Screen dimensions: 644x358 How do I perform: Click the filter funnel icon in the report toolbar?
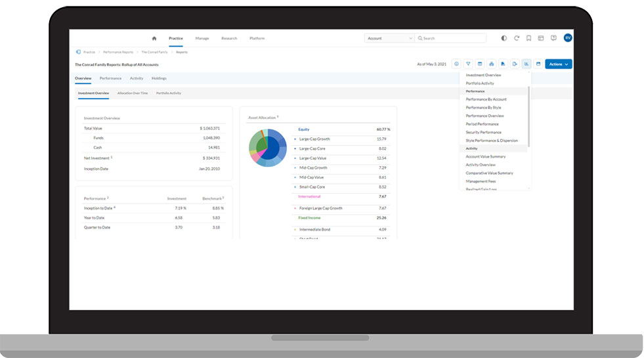click(468, 64)
